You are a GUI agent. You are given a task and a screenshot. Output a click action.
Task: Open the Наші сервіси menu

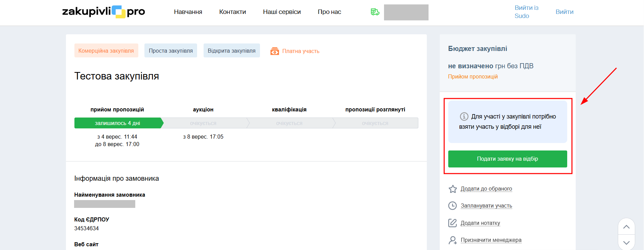click(x=282, y=12)
